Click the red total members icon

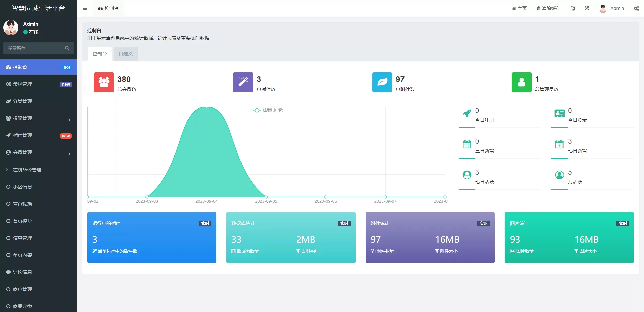[104, 82]
